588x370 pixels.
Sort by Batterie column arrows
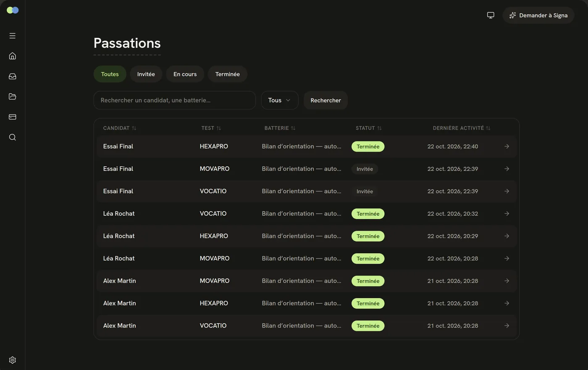tap(293, 128)
